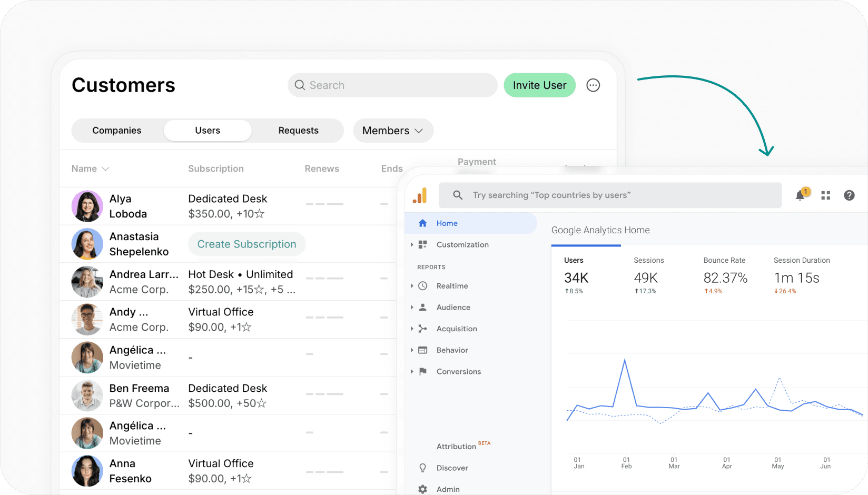
Task: Click the 82.37% bounce rate value
Action: click(x=725, y=278)
